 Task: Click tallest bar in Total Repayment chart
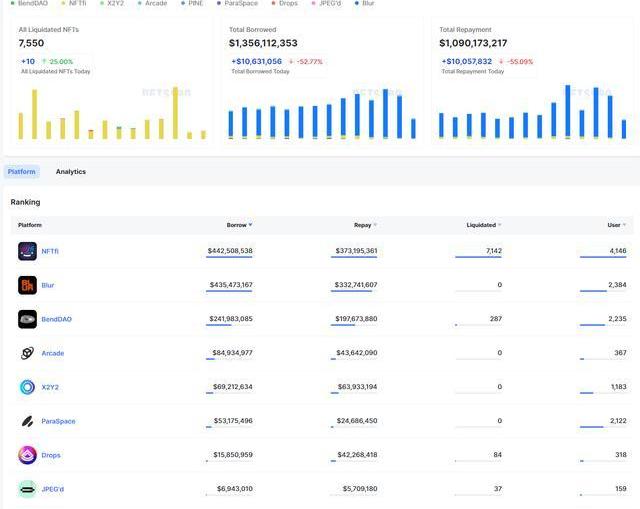pos(567,111)
